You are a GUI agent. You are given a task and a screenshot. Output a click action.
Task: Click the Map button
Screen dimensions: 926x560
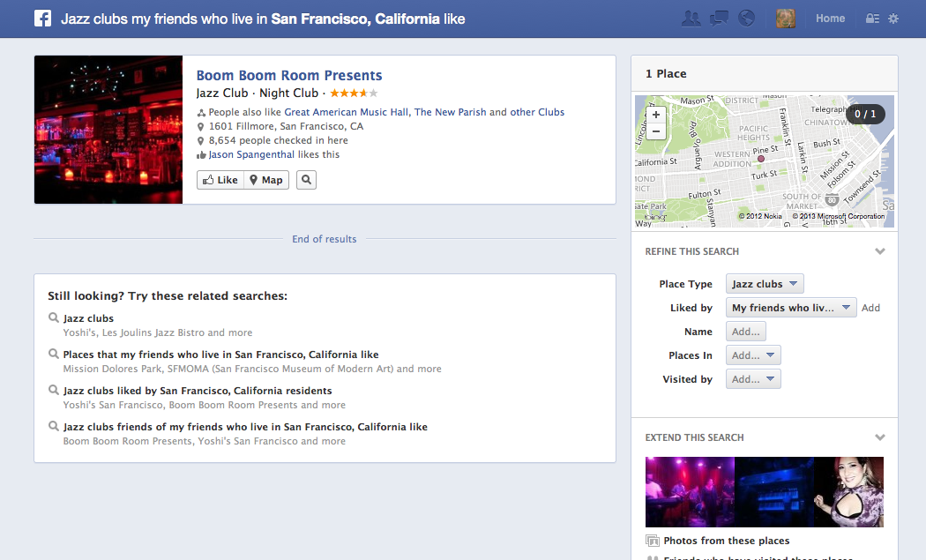pyautogui.click(x=266, y=180)
